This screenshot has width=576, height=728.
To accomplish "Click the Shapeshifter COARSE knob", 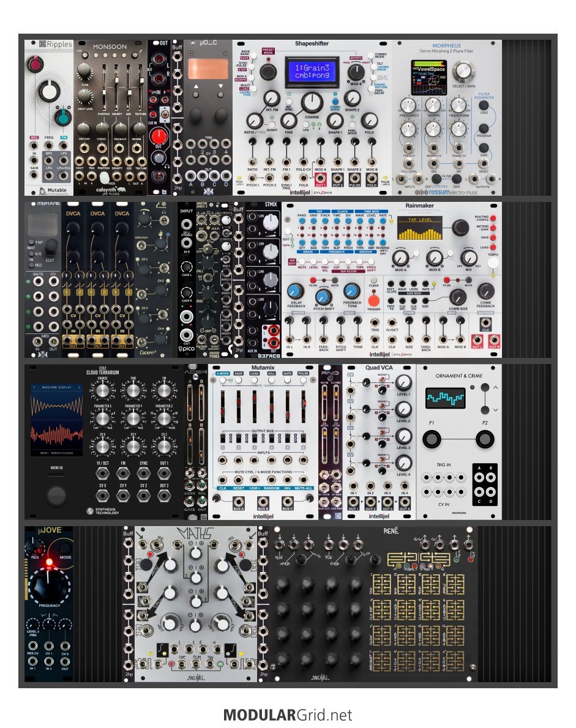I will click(312, 103).
